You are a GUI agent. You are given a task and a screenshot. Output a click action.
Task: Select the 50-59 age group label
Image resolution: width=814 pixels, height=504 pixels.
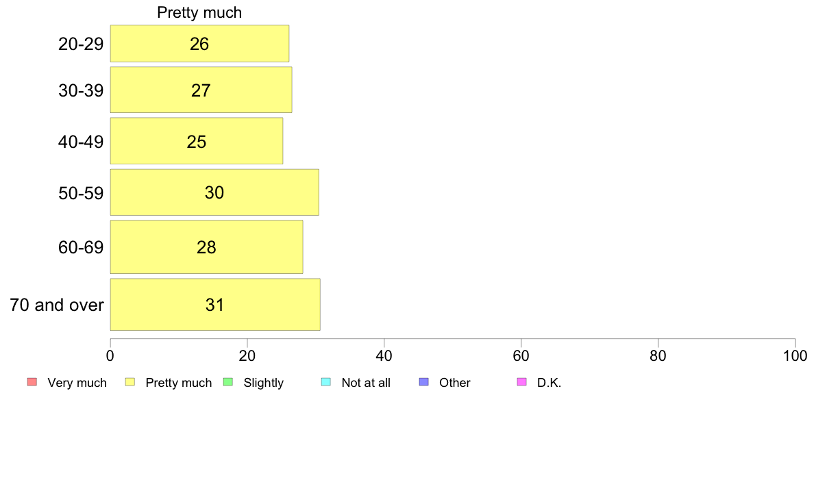tap(81, 193)
